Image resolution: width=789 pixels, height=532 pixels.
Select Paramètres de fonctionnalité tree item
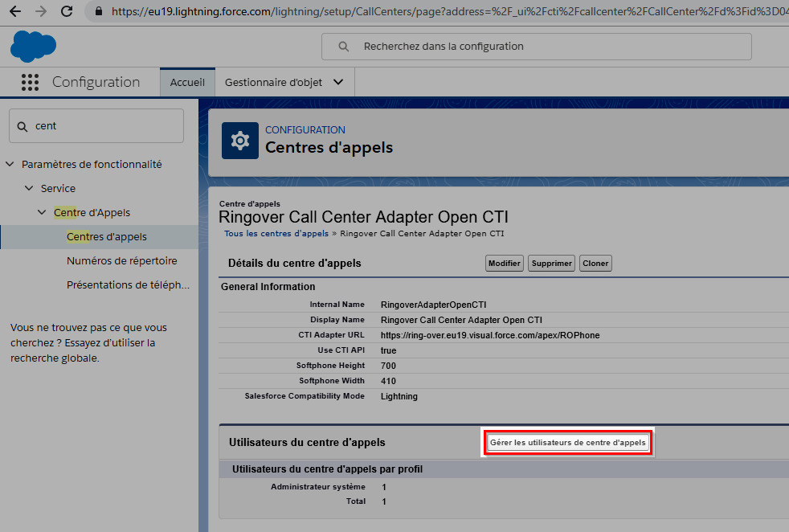[x=92, y=164]
